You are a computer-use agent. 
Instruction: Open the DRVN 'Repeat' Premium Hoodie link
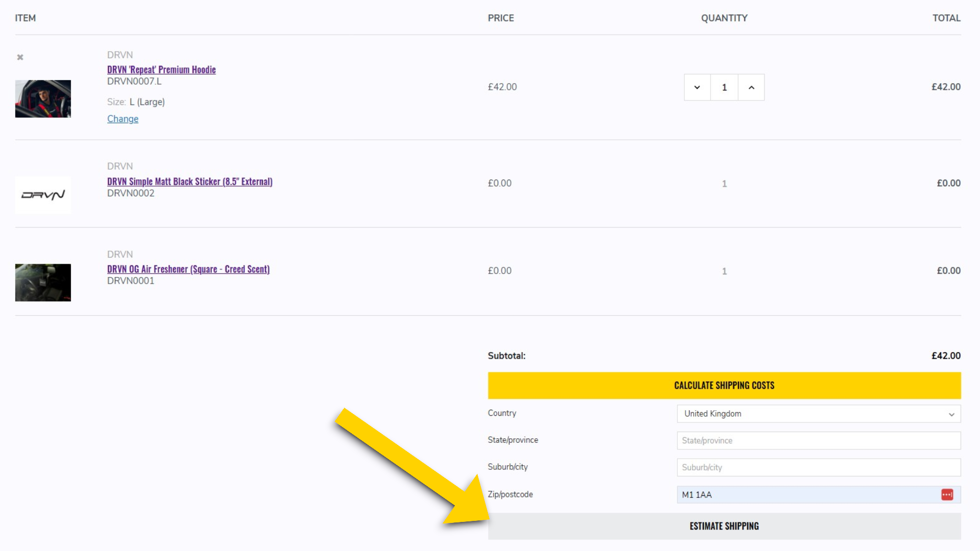pyautogui.click(x=161, y=69)
